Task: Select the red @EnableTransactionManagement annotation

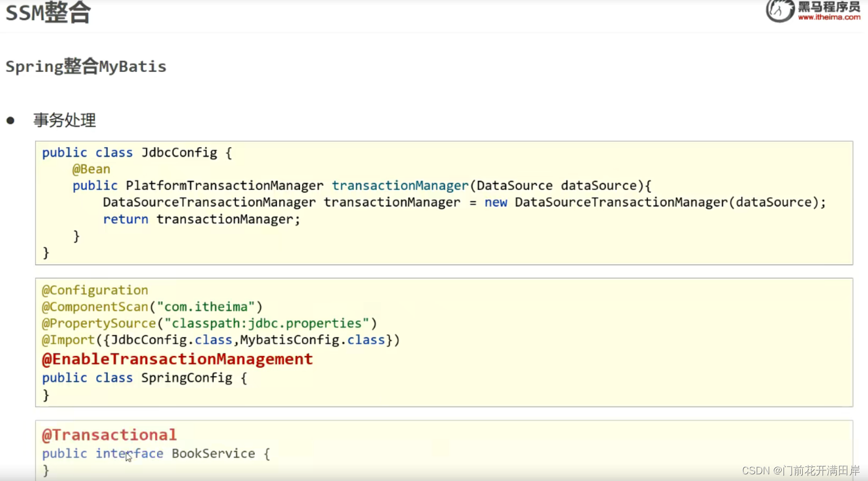Action: pos(177,359)
